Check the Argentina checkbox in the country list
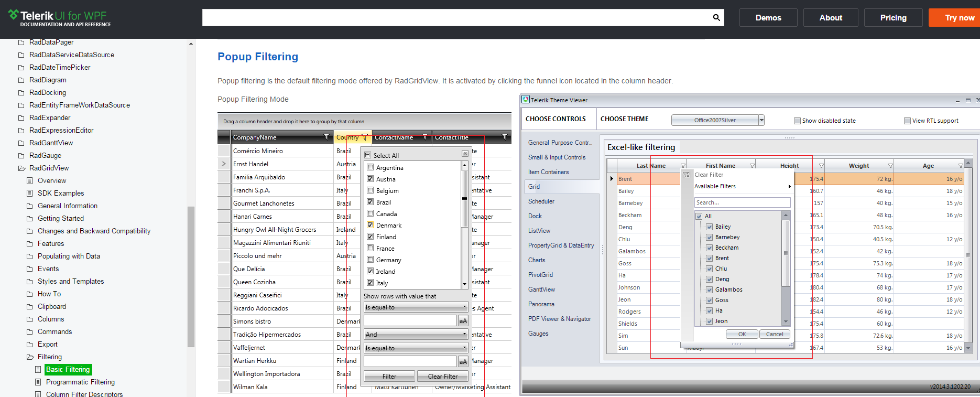The height and width of the screenshot is (397, 980). 371,167
